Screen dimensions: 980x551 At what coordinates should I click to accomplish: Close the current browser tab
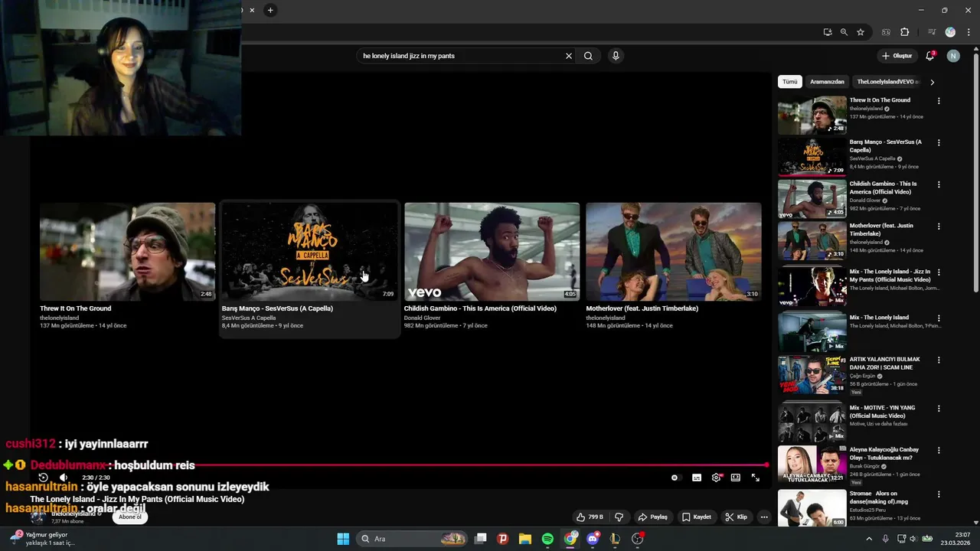tap(252, 10)
